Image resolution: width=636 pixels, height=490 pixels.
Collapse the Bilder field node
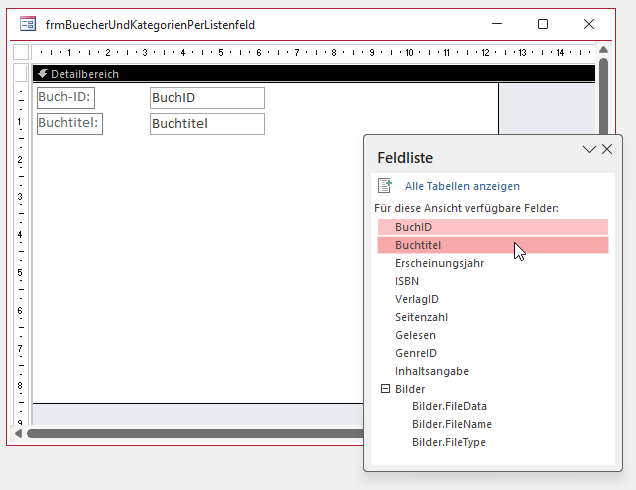coord(385,389)
